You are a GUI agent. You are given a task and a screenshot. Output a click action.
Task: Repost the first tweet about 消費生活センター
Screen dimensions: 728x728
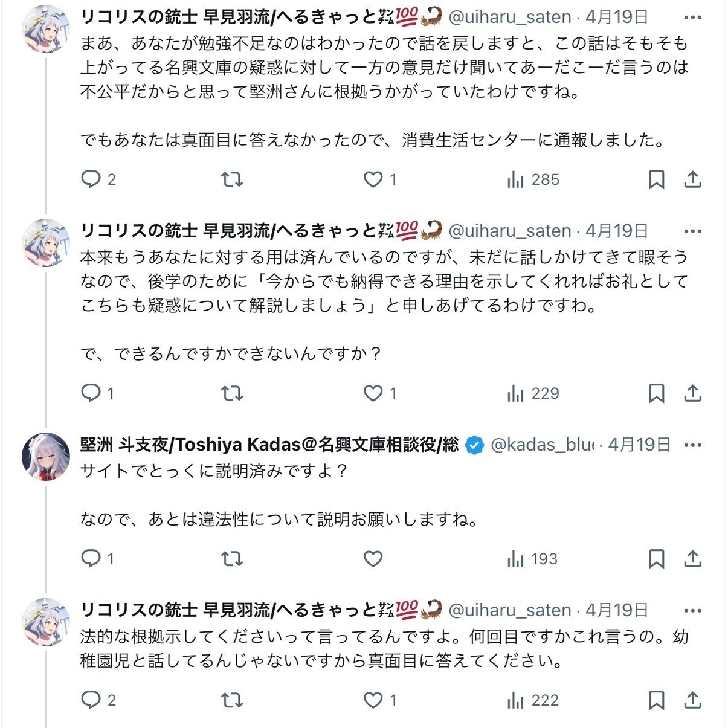click(x=232, y=179)
